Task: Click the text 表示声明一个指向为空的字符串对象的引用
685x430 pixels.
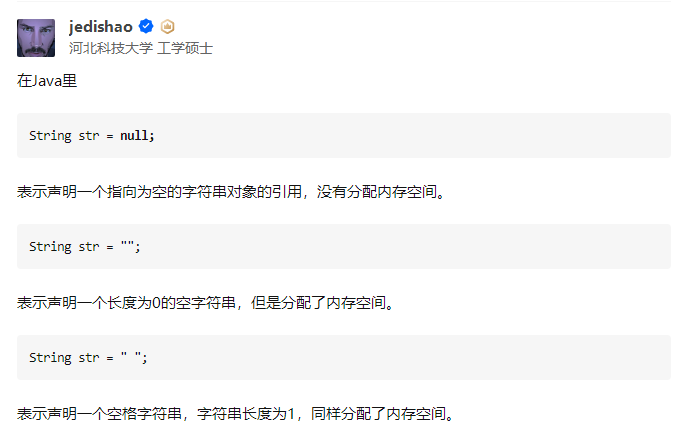Action: coord(159,192)
